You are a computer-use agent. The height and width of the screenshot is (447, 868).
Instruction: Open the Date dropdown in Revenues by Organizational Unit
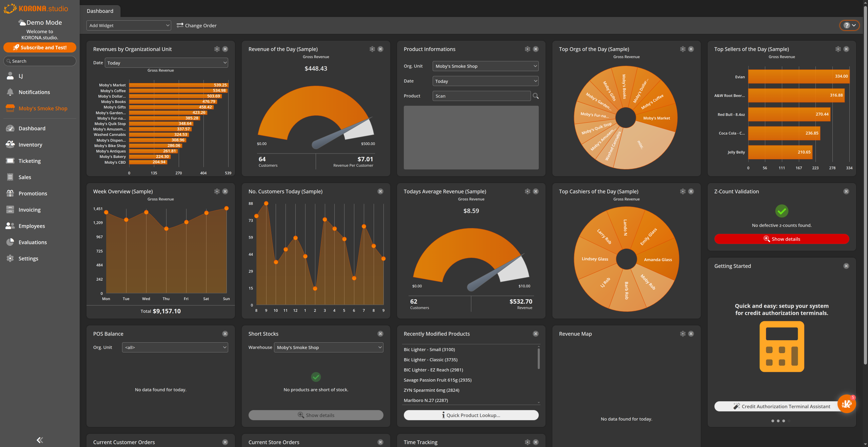point(166,63)
